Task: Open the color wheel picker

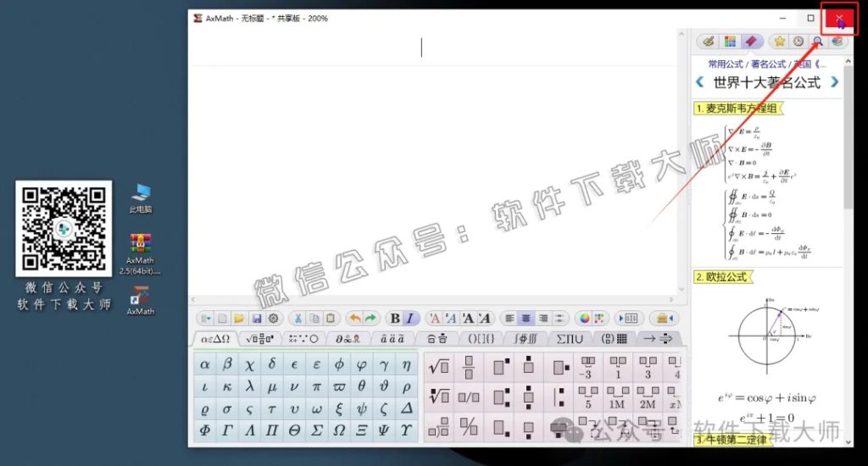Action: point(585,319)
